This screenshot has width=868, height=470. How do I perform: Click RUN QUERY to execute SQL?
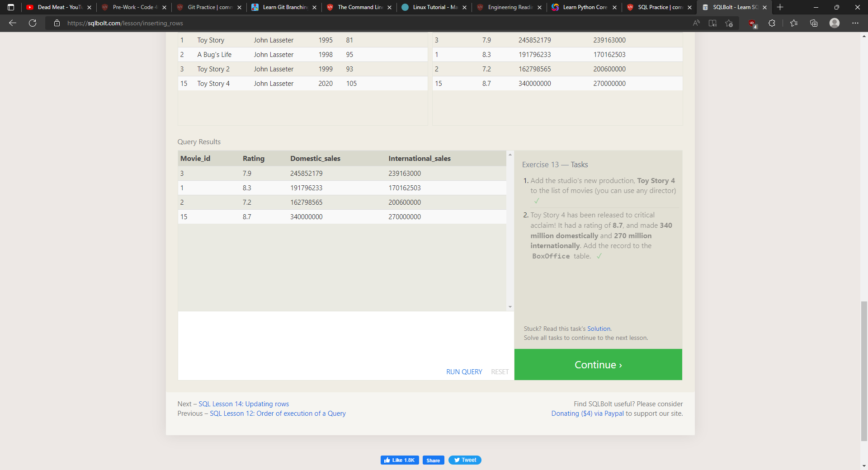pos(464,372)
